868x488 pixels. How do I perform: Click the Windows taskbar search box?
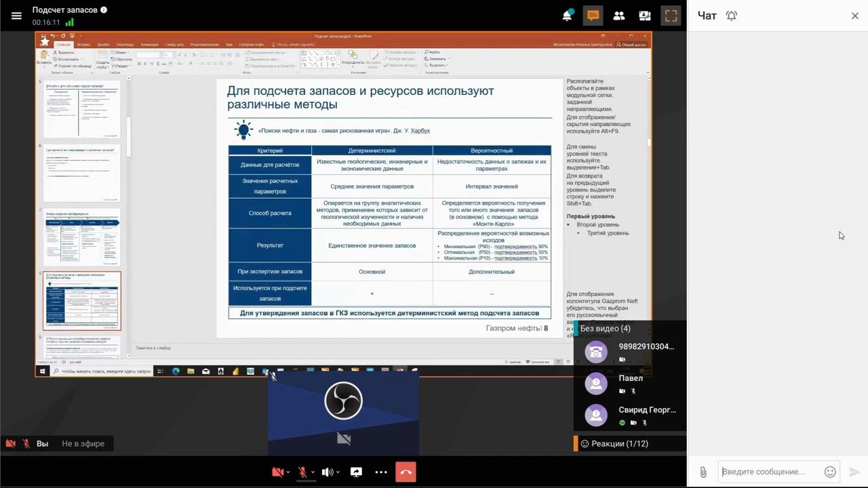coord(102,371)
